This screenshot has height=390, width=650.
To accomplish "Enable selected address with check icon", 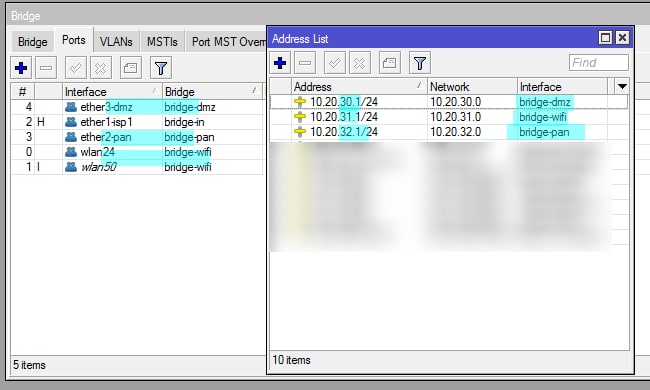I will tap(335, 63).
